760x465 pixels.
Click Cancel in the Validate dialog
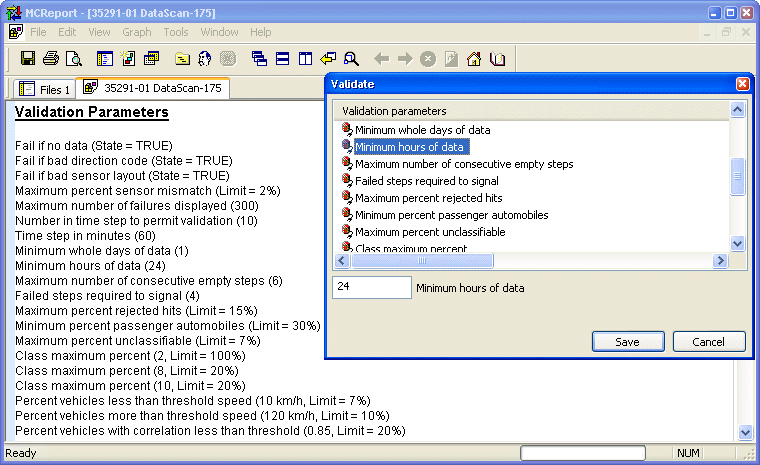[x=709, y=342]
